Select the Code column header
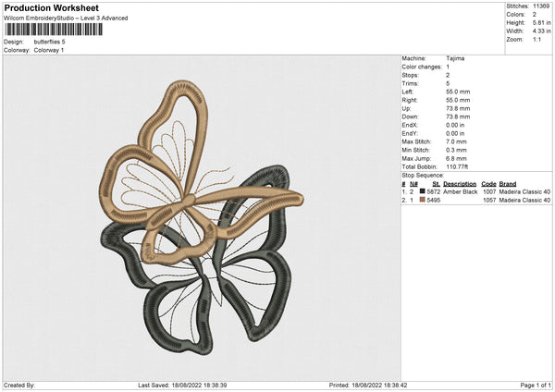The width and height of the screenshot is (555, 392). 488,184
